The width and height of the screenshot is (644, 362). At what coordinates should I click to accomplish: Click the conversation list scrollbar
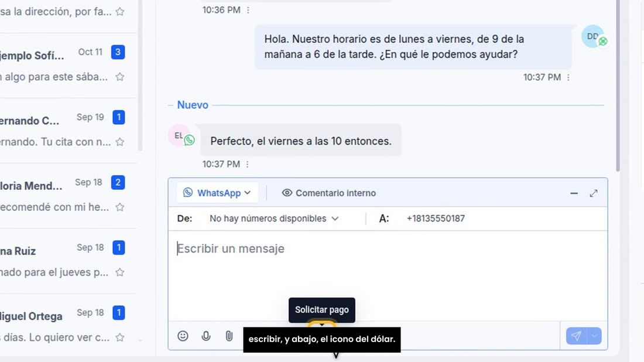(140, 76)
